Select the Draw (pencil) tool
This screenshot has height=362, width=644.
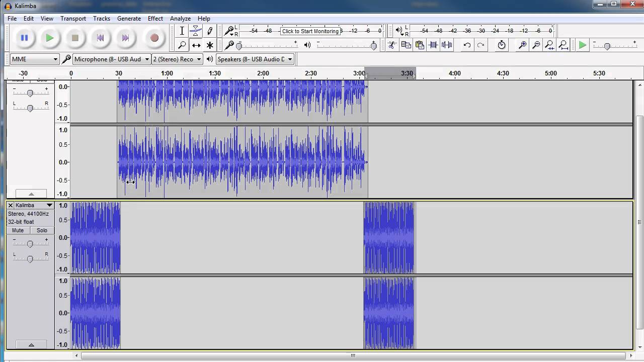click(210, 31)
